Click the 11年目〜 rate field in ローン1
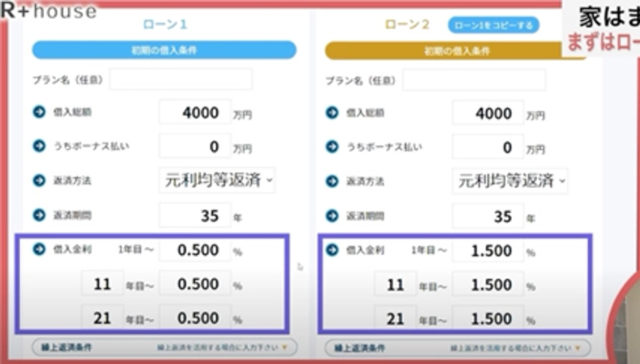640x364 pixels. (195, 284)
